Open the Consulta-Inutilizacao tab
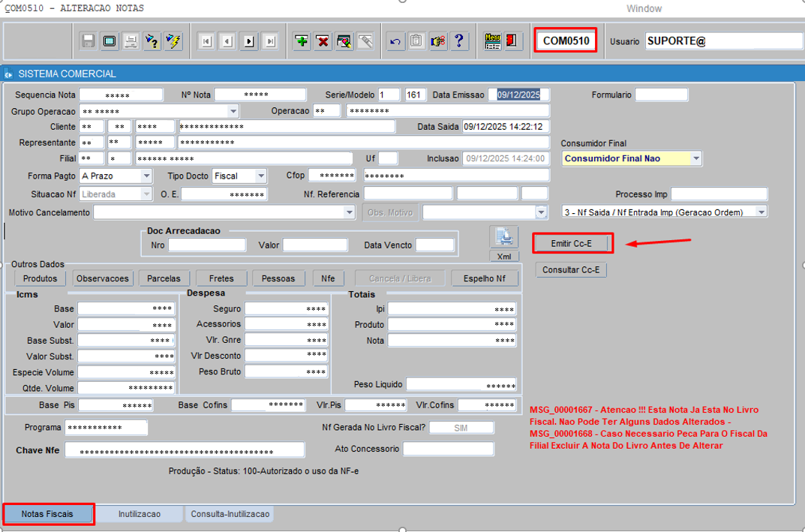This screenshot has width=805, height=532. pos(230,514)
